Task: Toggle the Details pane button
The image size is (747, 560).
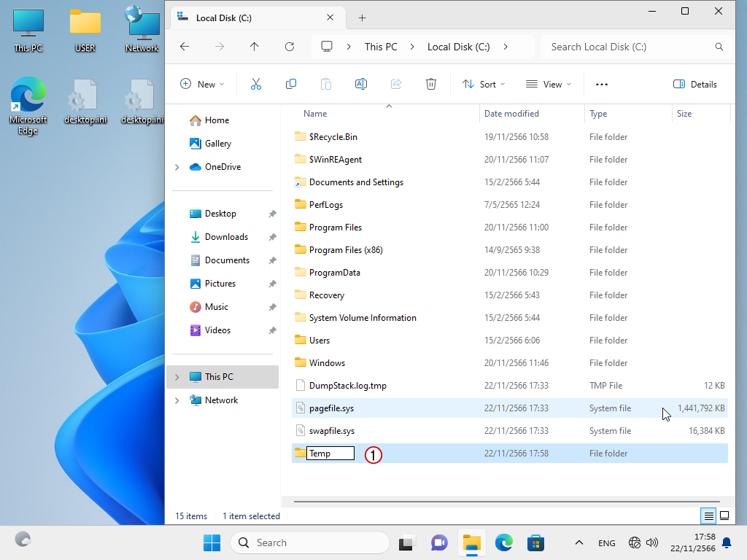Action: tap(695, 84)
